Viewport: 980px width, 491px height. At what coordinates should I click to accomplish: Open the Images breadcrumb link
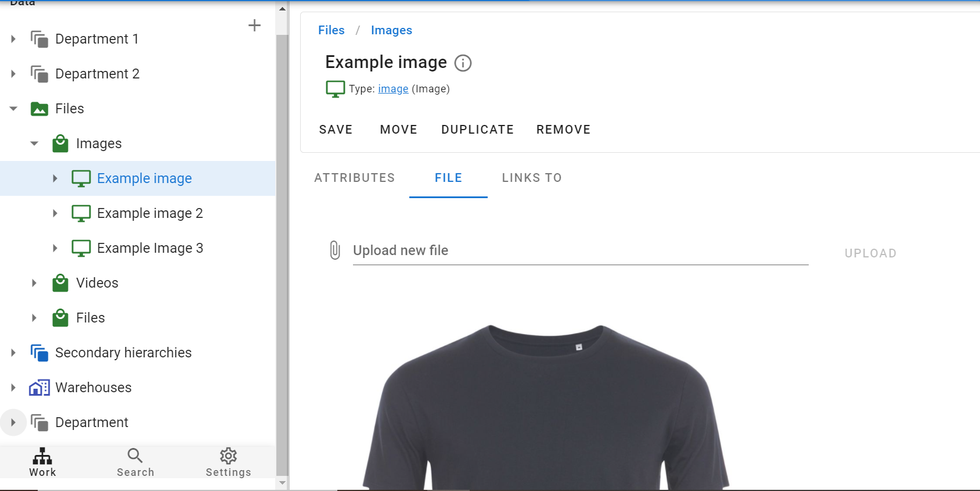[391, 30]
